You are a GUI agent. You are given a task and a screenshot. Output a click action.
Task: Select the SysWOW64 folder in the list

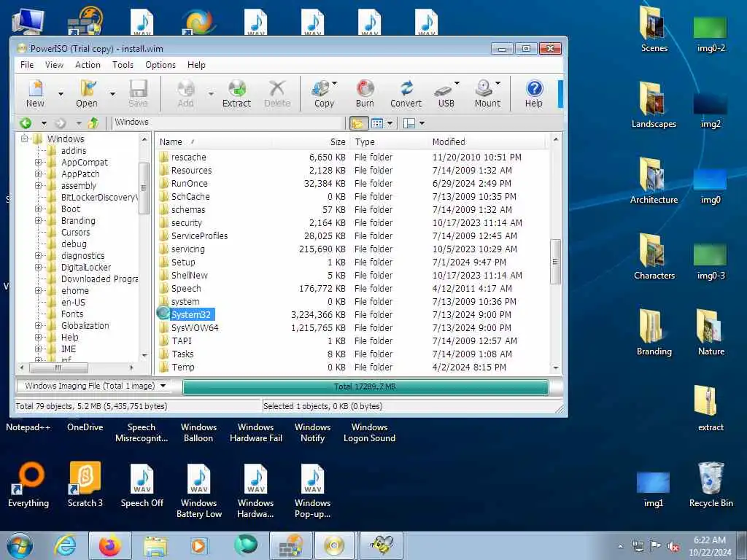(194, 328)
